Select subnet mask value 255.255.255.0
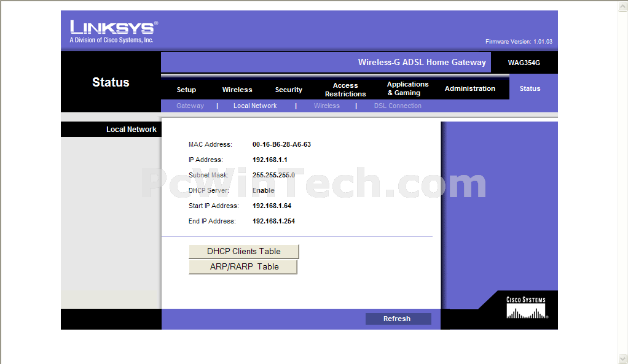 [x=273, y=175]
